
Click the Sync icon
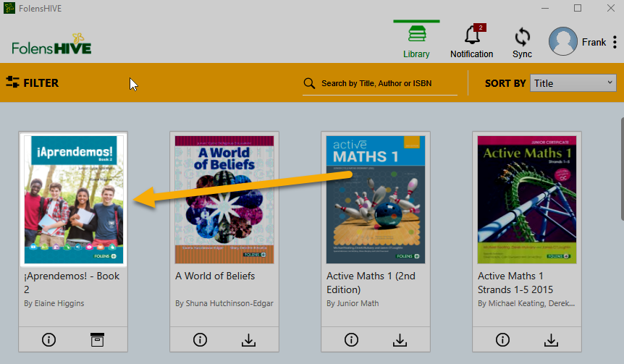click(522, 42)
